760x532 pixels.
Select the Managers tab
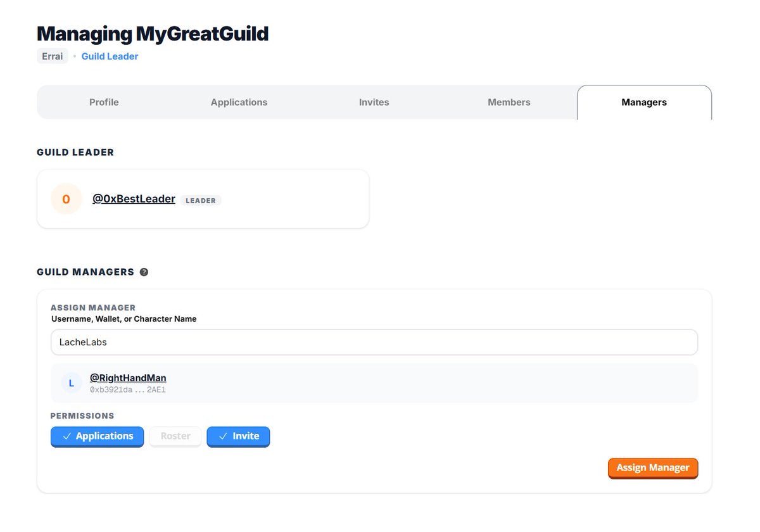pos(644,102)
